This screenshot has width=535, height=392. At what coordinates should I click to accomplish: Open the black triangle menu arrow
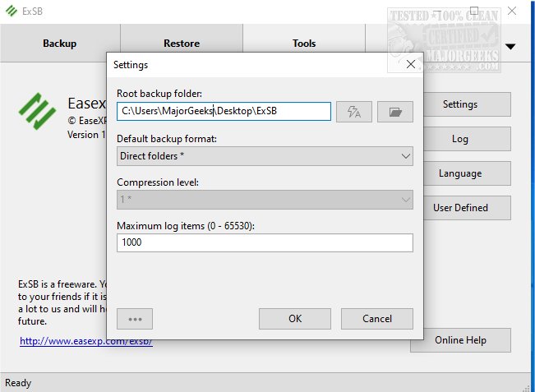click(510, 46)
